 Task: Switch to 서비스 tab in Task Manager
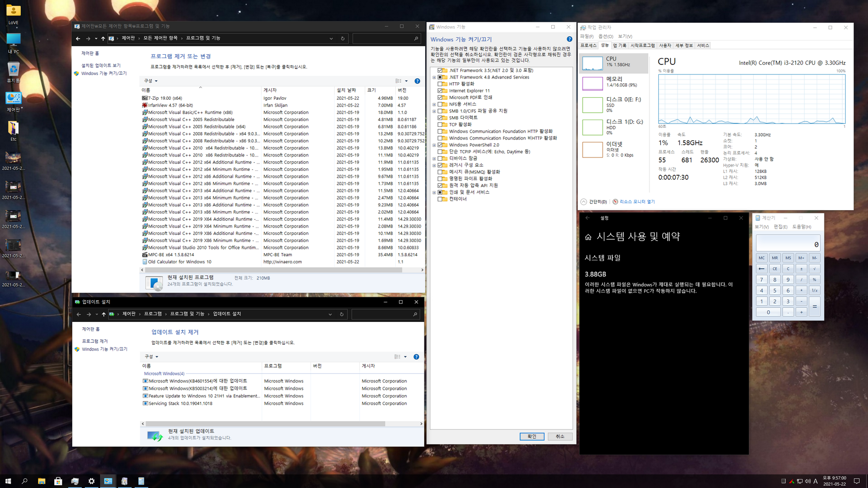pos(703,46)
